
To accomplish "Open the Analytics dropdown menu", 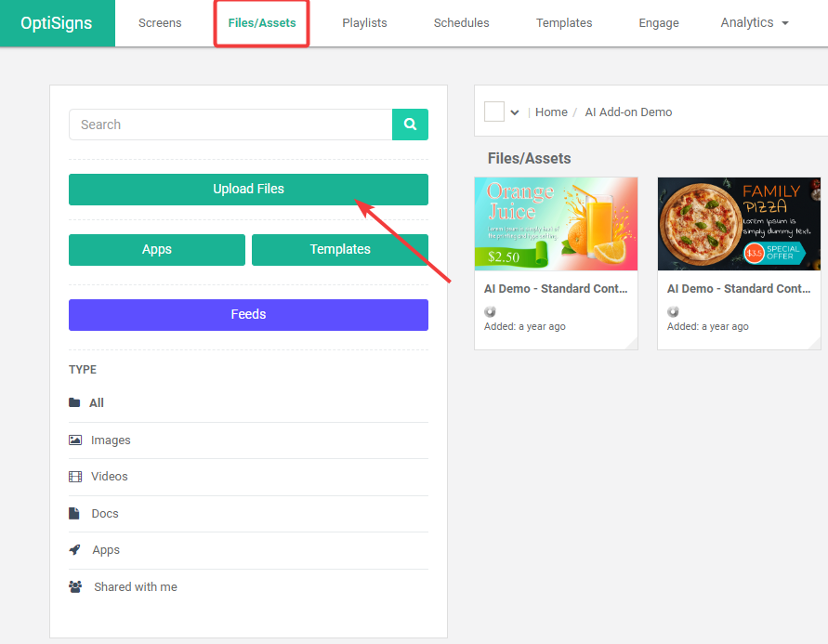I will click(754, 22).
